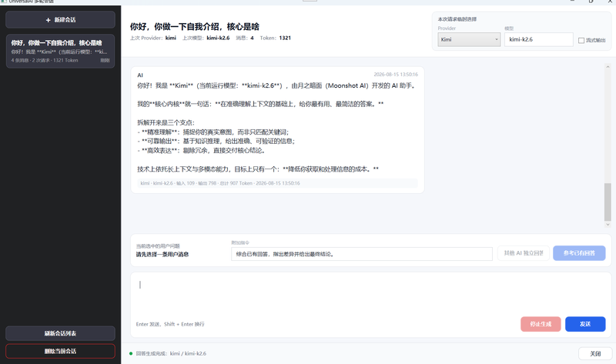Screen dimensions: 616x364
Task: Click the blue 发送 send button
Action: [585, 324]
